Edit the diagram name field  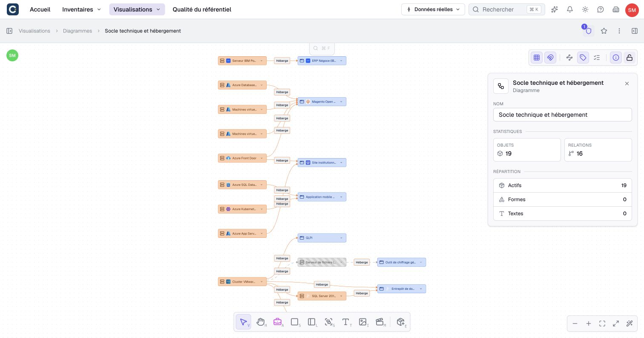[562, 115]
